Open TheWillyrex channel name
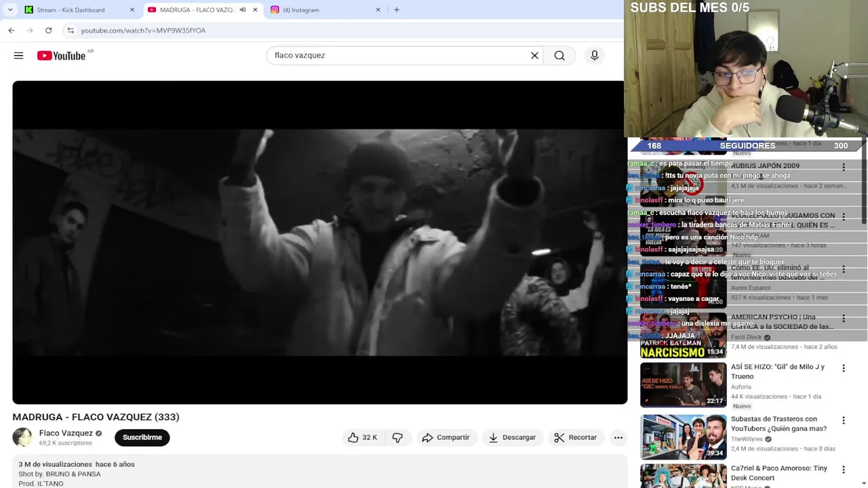Viewport: 868px width, 488px height. (x=747, y=439)
